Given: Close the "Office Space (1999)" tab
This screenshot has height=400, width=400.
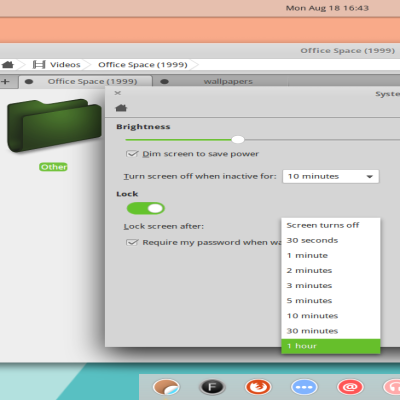Looking at the screenshot, I should tap(29, 81).
